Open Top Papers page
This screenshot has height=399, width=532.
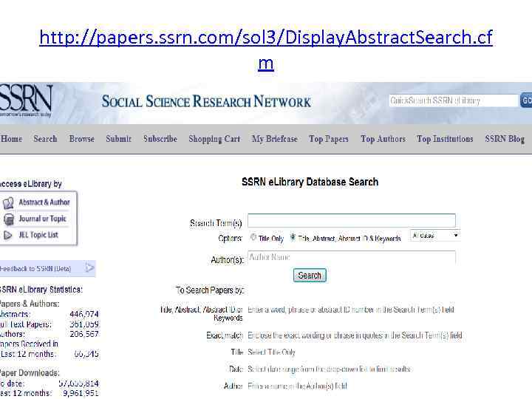coord(328,139)
